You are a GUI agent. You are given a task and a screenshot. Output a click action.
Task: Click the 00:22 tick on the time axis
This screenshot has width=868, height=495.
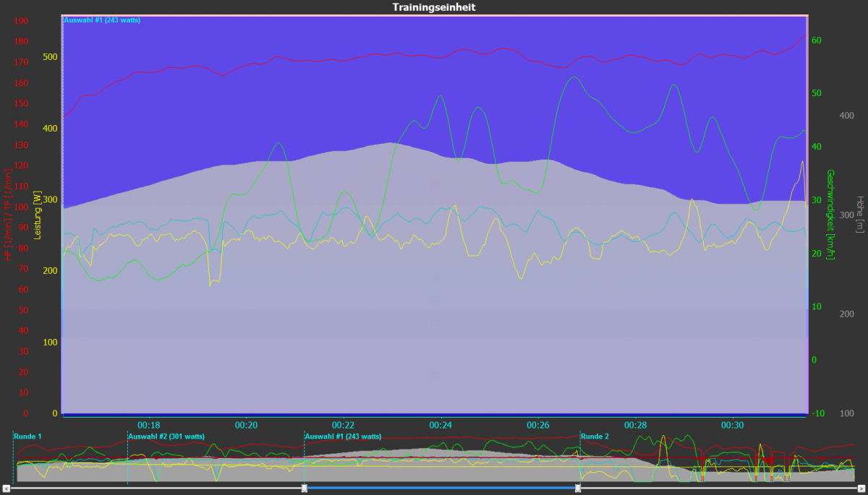344,425
